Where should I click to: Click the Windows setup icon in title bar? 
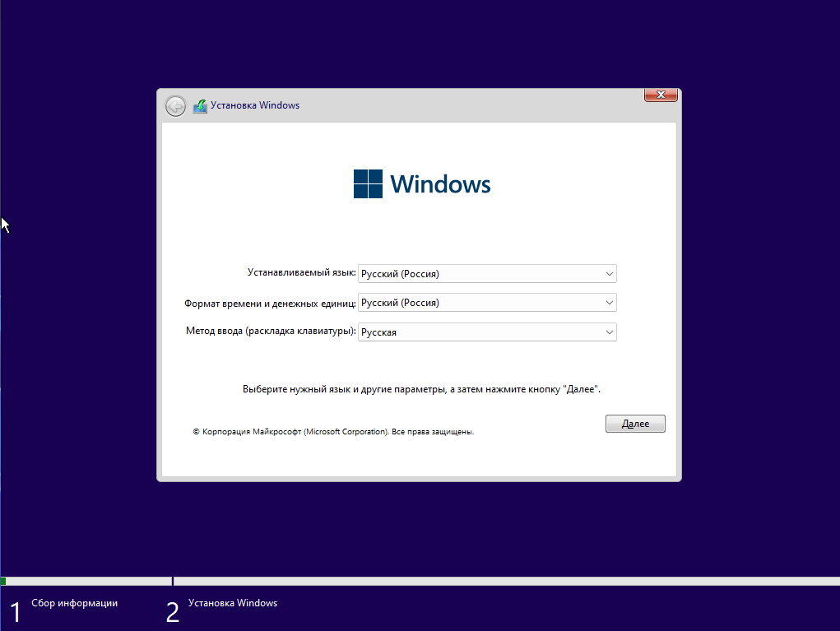(200, 106)
